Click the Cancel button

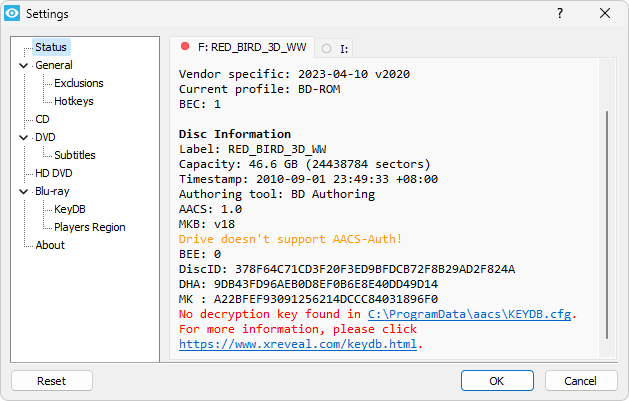(580, 381)
